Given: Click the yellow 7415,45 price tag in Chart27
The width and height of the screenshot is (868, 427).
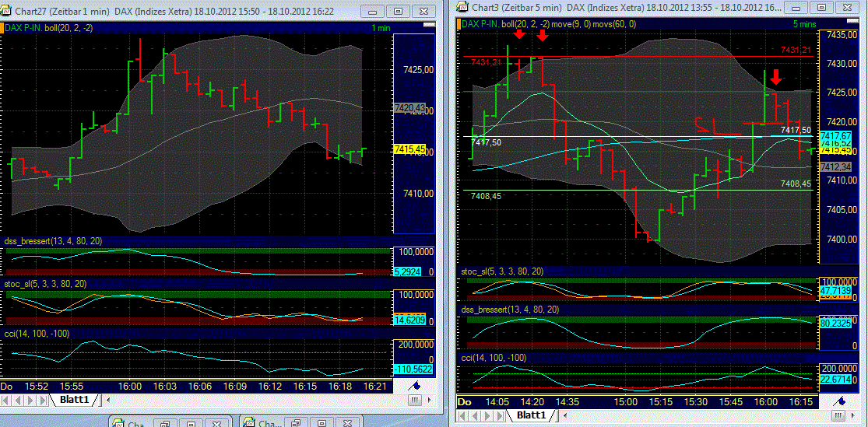Looking at the screenshot, I should [409, 149].
